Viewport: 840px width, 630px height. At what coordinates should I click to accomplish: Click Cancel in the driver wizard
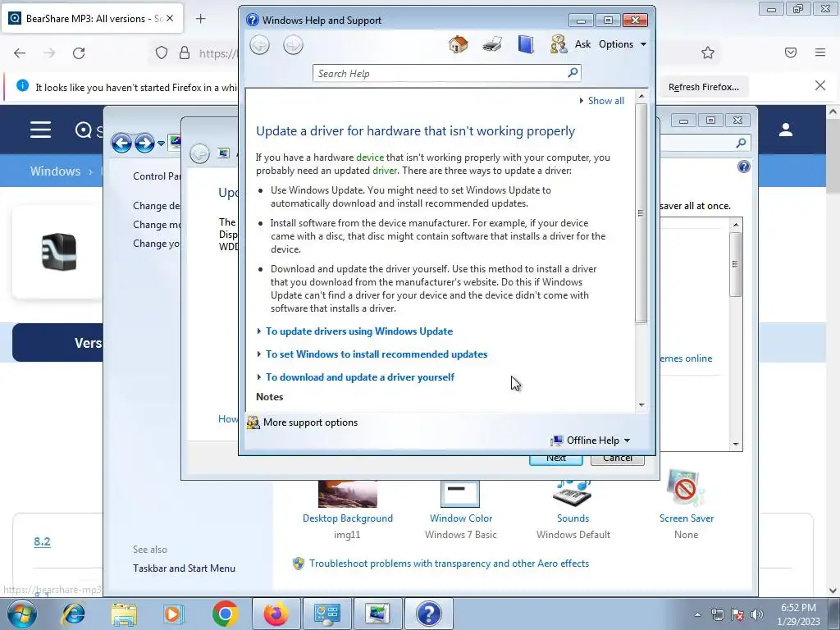[x=617, y=458]
